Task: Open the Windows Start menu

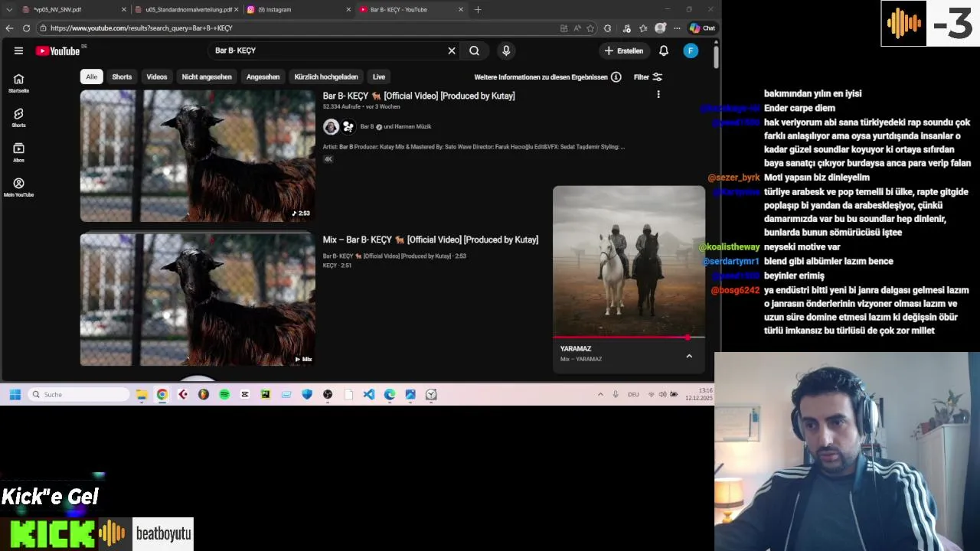Action: pyautogui.click(x=15, y=394)
